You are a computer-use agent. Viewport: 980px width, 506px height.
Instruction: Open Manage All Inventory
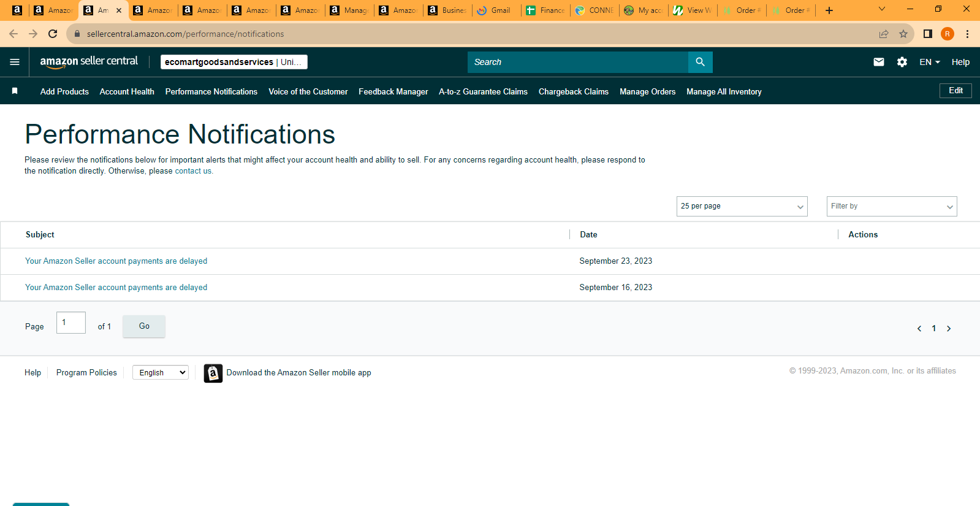coord(724,91)
